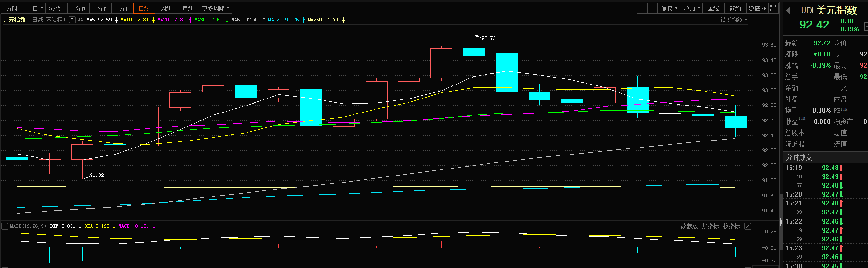This screenshot has width=868, height=268.
Task: Switch to the 周线 weekly tab
Action: pyautogui.click(x=166, y=8)
